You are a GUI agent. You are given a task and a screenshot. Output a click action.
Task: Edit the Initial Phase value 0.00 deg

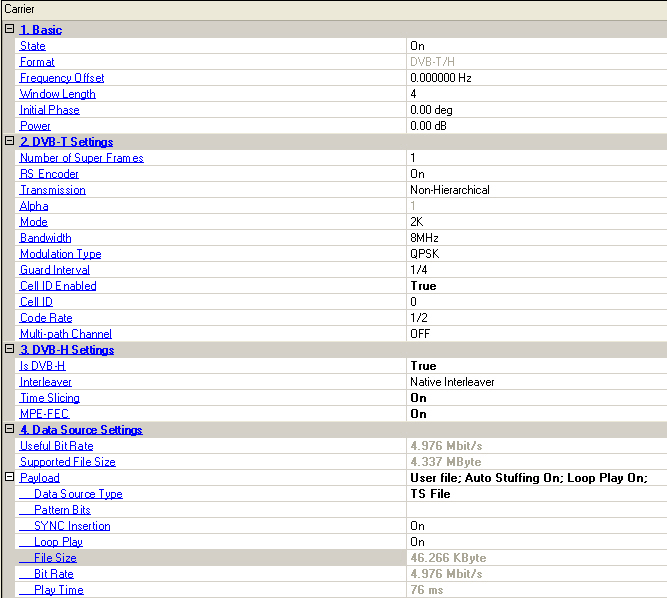[x=431, y=110]
